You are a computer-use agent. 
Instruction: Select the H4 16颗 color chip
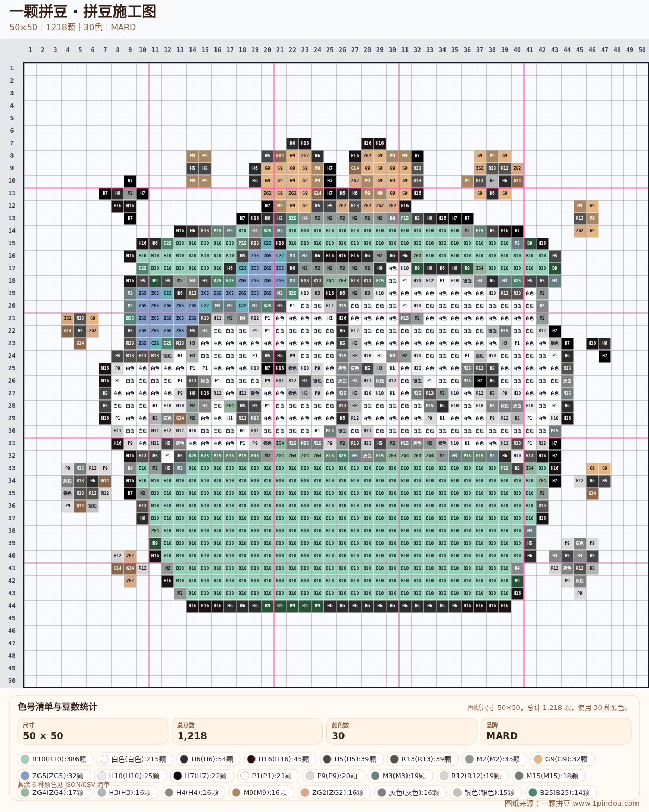[x=194, y=793]
